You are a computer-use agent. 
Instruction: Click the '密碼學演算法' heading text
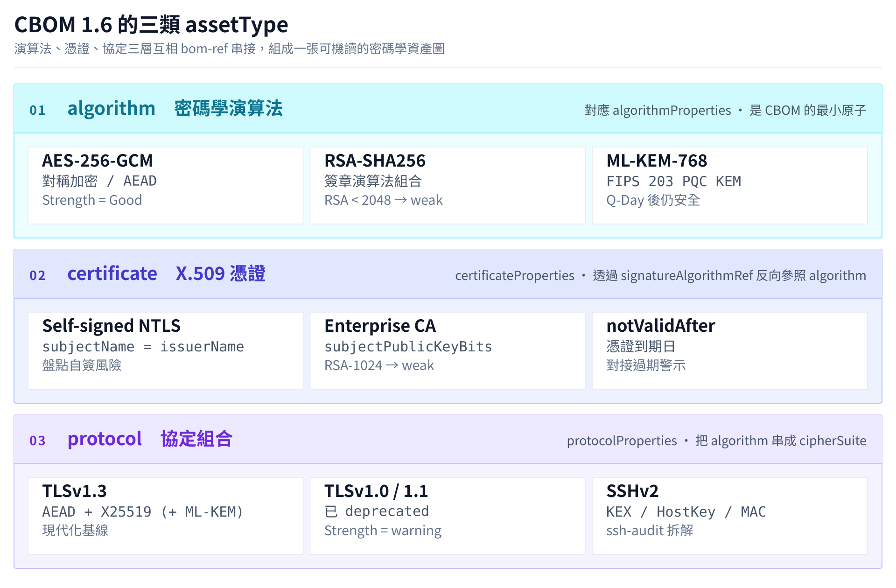[x=228, y=108]
